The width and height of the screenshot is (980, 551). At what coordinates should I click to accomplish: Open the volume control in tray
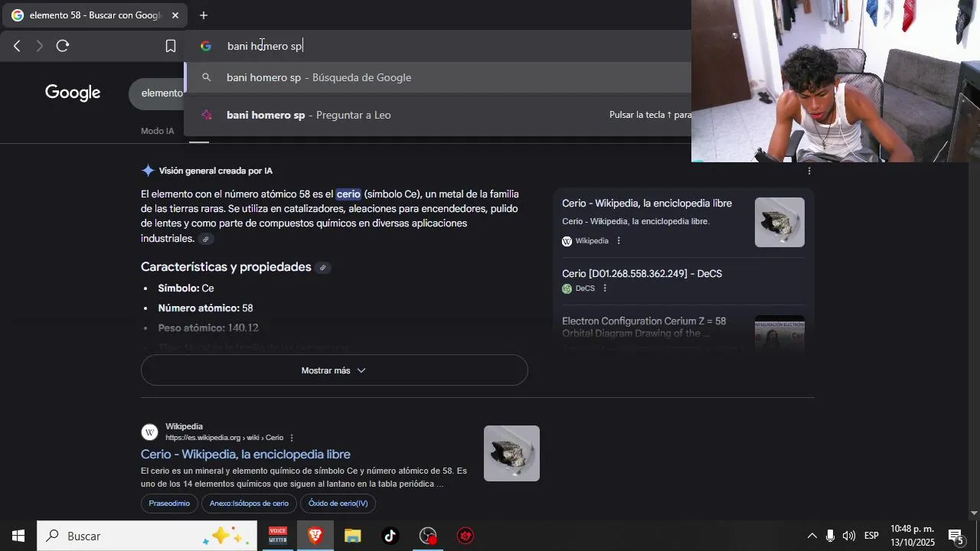(849, 536)
